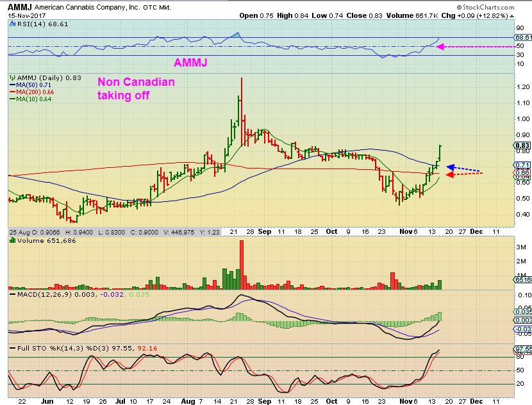Click the 0.83 last price tag
Viewport: 532px width, 405px height.
(x=523, y=145)
